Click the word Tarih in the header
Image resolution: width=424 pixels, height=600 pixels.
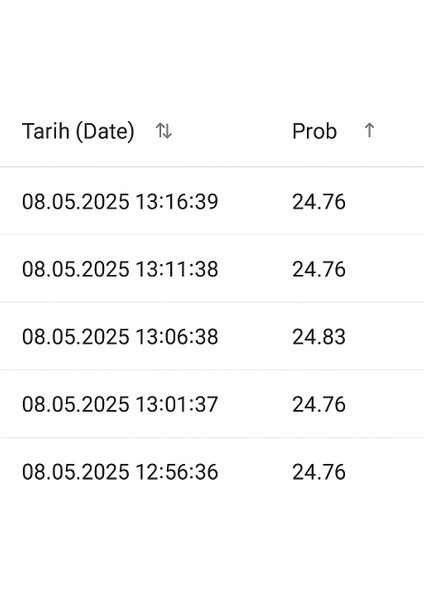pos(46,131)
